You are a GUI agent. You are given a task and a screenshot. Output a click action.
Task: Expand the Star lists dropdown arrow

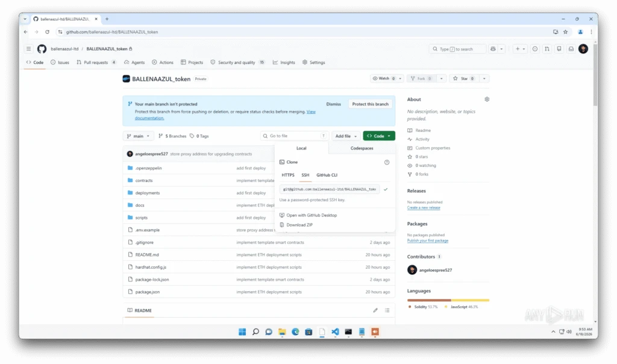pos(484,79)
